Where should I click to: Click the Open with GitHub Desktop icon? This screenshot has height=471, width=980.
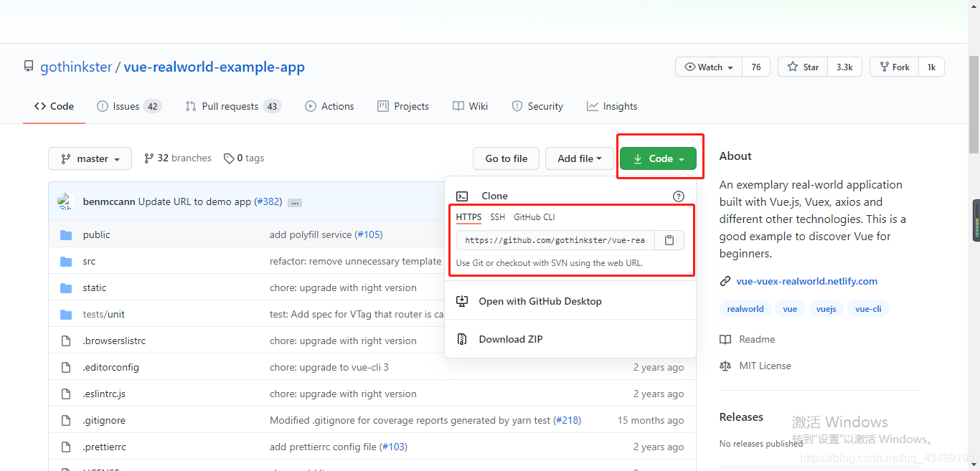click(462, 302)
